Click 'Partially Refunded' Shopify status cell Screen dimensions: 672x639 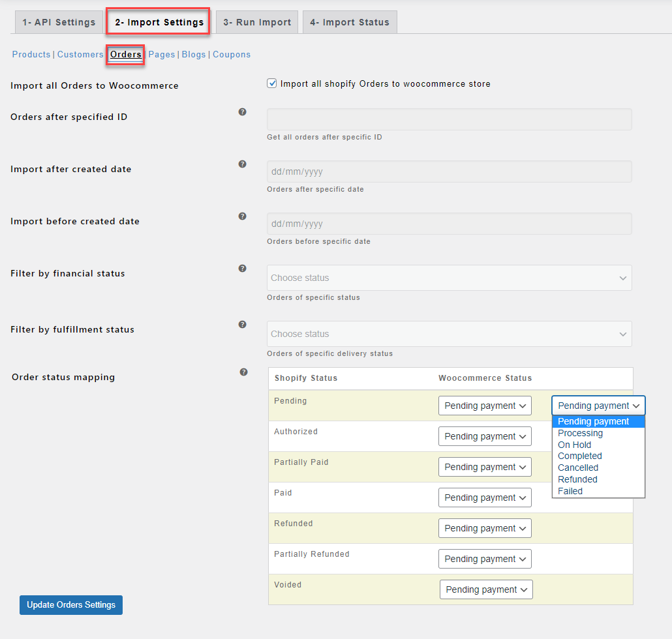312,554
